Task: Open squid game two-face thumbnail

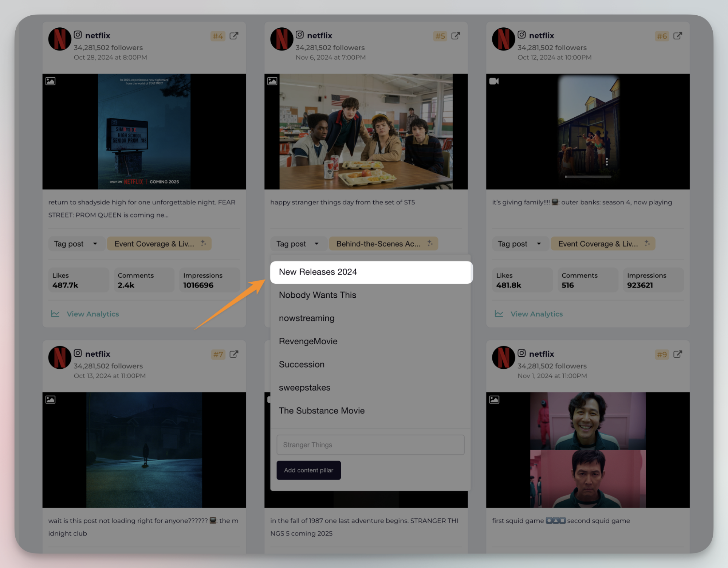Action: pyautogui.click(x=588, y=450)
